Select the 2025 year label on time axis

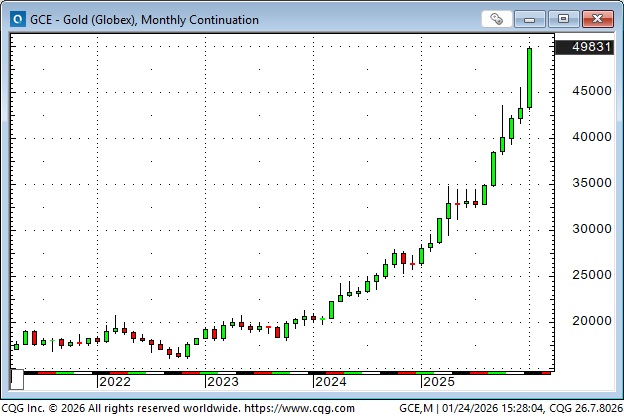(x=438, y=381)
